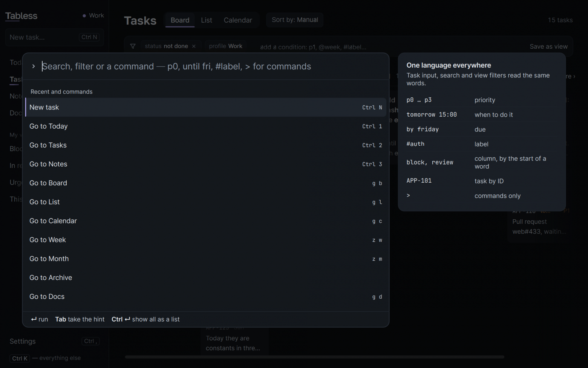Choose Go to Board command
Image resolution: width=588 pixels, height=368 pixels.
click(206, 183)
